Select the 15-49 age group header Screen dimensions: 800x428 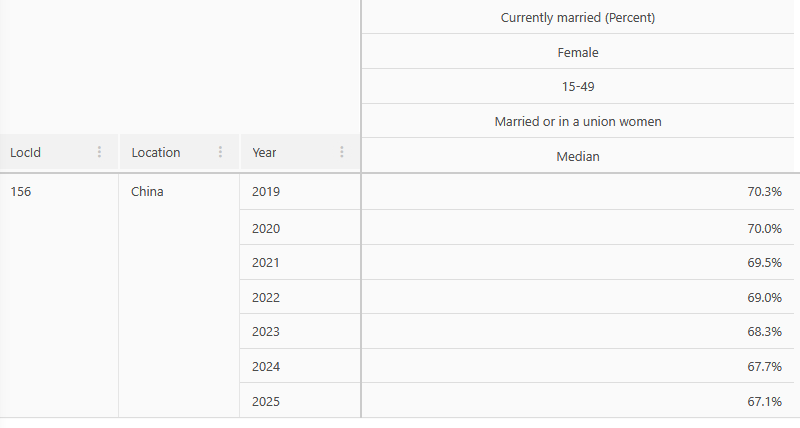(578, 87)
